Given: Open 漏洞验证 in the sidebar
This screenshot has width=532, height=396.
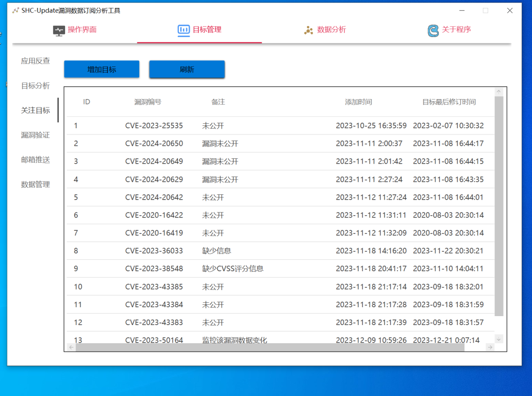Looking at the screenshot, I should [35, 135].
